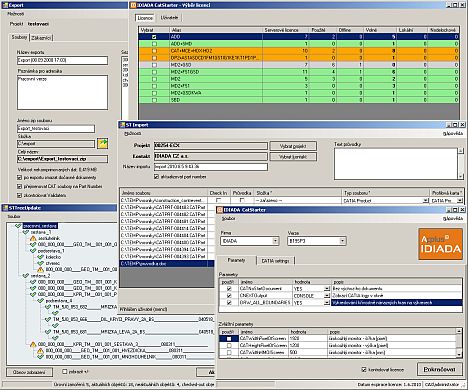The image size is (468, 390).
Task: Switch to the Zákazníci tab in Export
Action: pos(41,38)
